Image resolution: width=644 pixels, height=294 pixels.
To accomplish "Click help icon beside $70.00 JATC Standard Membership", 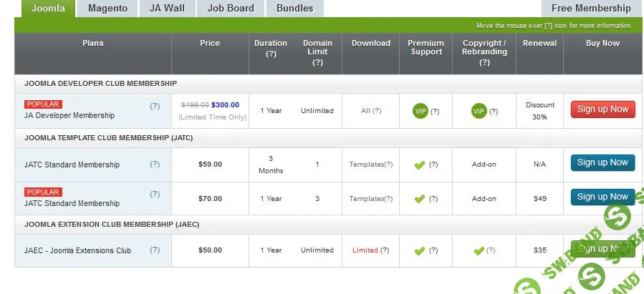I will pos(155,194).
